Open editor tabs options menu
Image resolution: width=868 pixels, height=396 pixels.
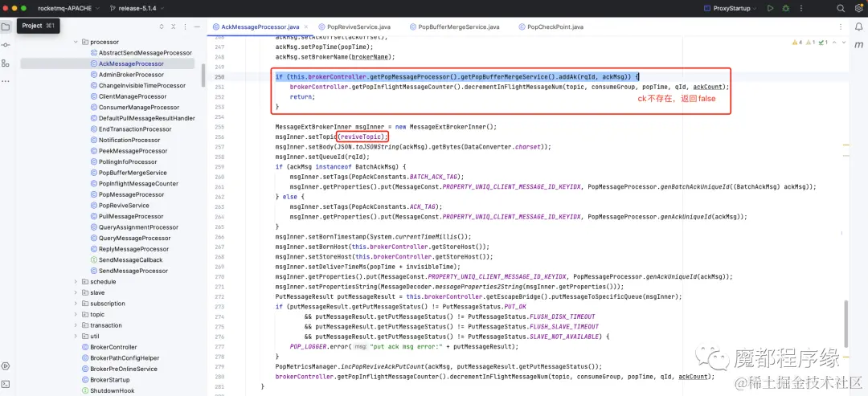(842, 27)
